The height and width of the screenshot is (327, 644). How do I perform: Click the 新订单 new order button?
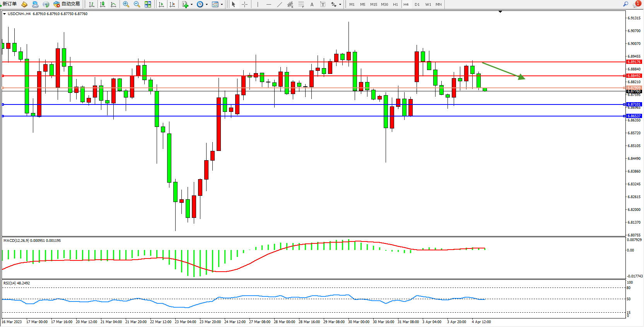pos(9,4)
